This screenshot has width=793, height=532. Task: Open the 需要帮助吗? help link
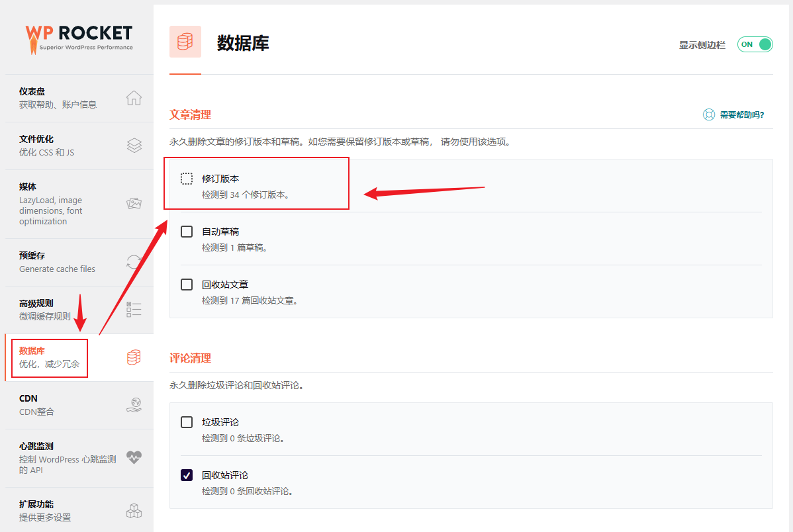(741, 114)
